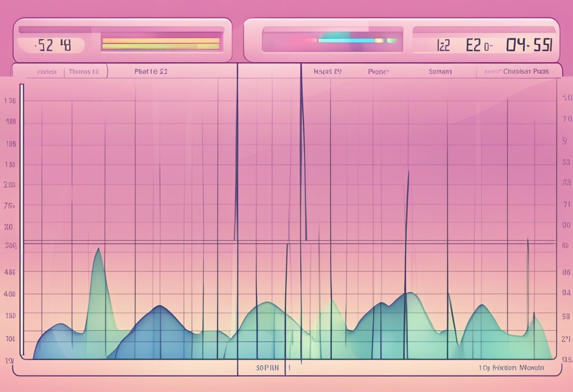The height and width of the screenshot is (392, 573).
Task: Open the 'Tlonnas 18' tab
Action: point(83,72)
